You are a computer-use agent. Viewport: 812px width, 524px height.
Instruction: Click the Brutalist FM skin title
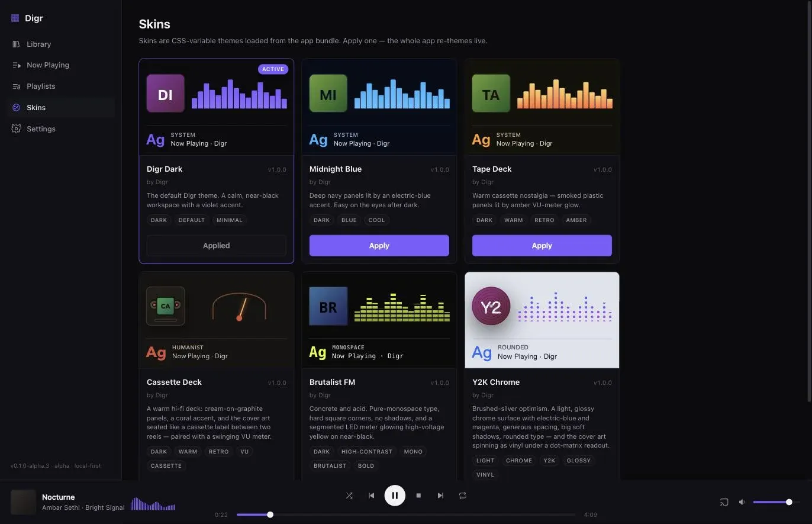[332, 382]
